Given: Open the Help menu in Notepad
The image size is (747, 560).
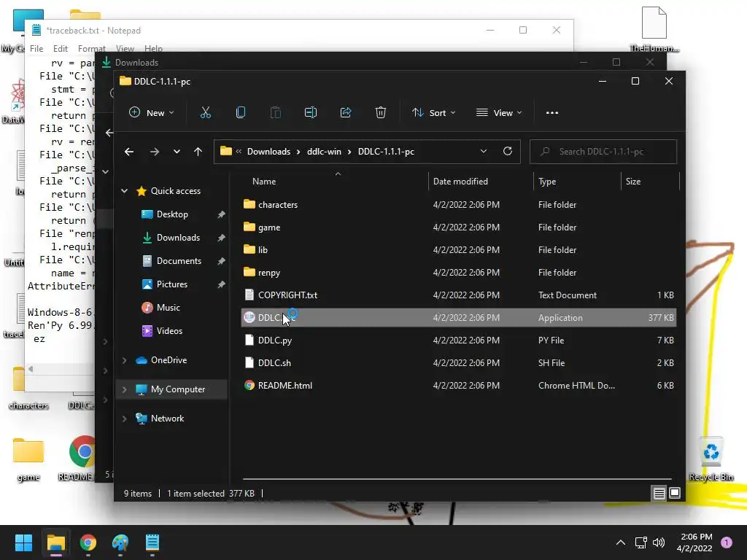Looking at the screenshot, I should [x=153, y=49].
